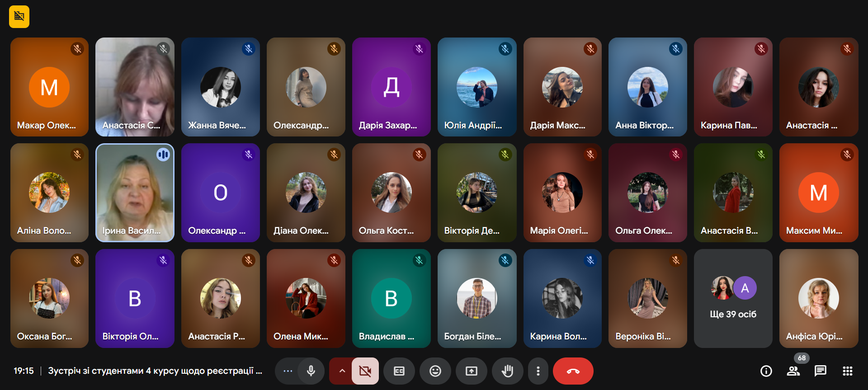
Task: Select Богдан Біле... participant tile
Action: tap(476, 298)
